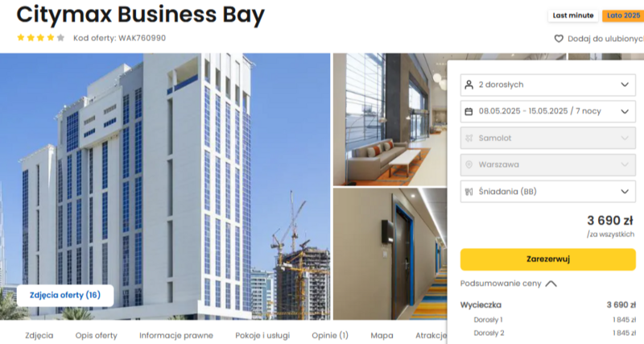Click the airplane icon beside Samolot
This screenshot has height=344, width=644.
[x=469, y=138]
